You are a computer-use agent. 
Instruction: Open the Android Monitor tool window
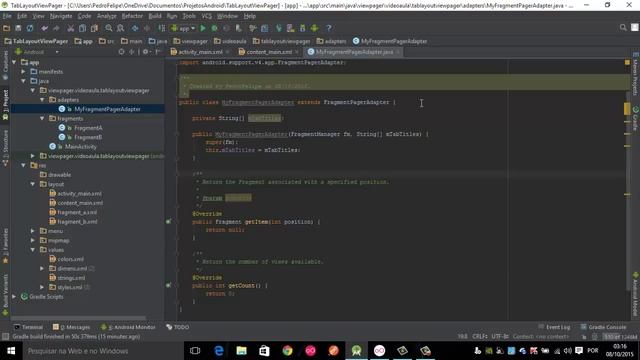coord(128,327)
